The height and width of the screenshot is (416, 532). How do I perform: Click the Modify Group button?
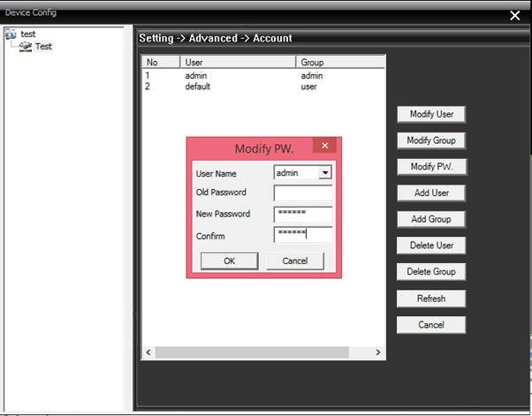coord(430,141)
